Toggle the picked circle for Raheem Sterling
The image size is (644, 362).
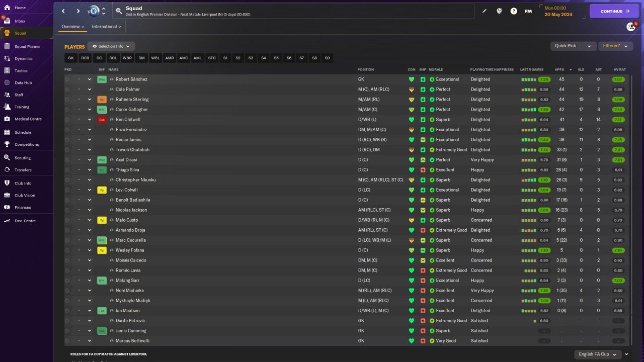click(67, 100)
